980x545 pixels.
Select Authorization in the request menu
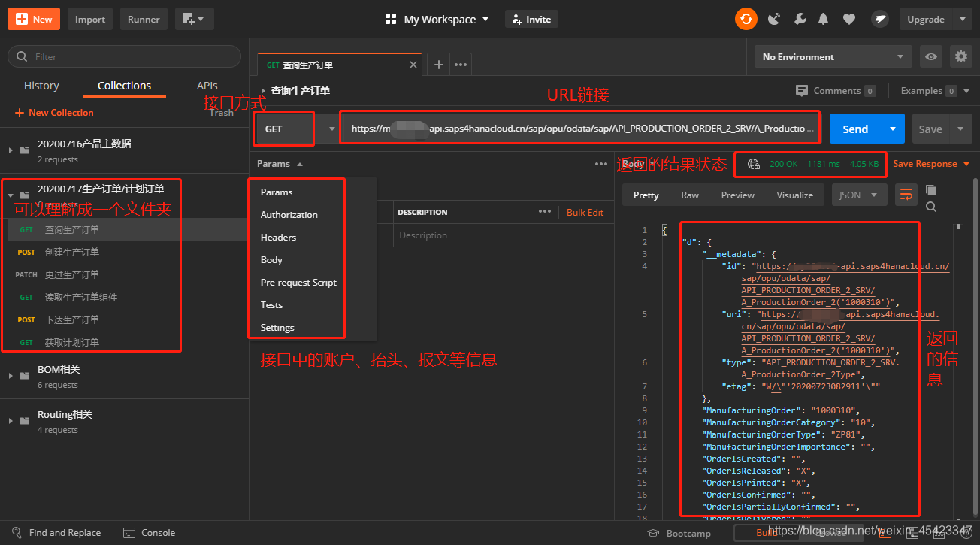tap(289, 215)
